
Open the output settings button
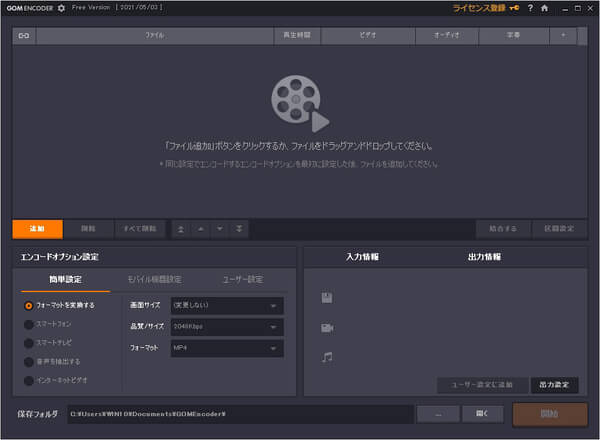(554, 385)
